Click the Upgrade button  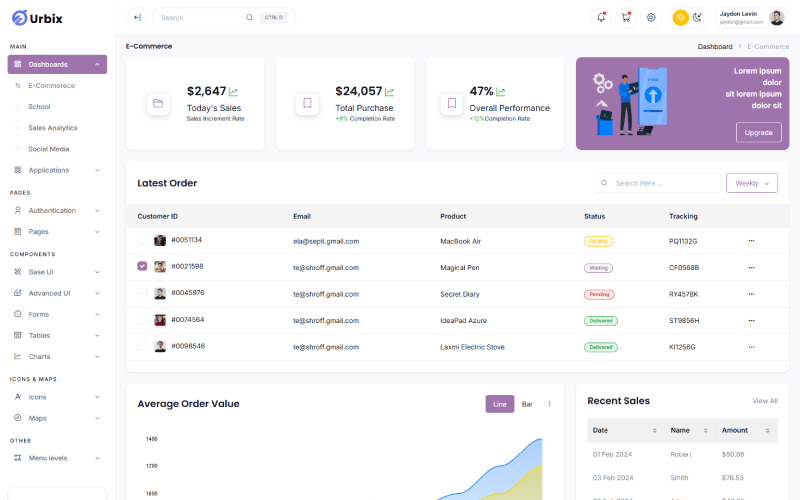point(758,132)
